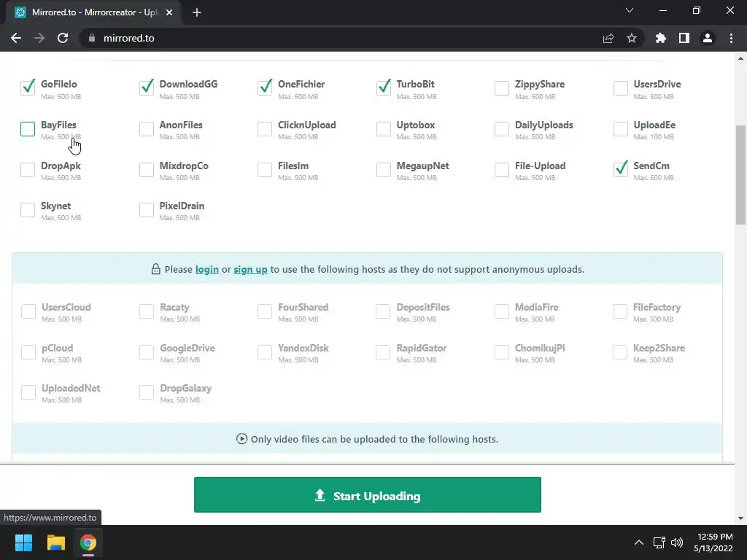This screenshot has width=747, height=560.
Task: Check the BayFiles host box
Action: pos(28,128)
